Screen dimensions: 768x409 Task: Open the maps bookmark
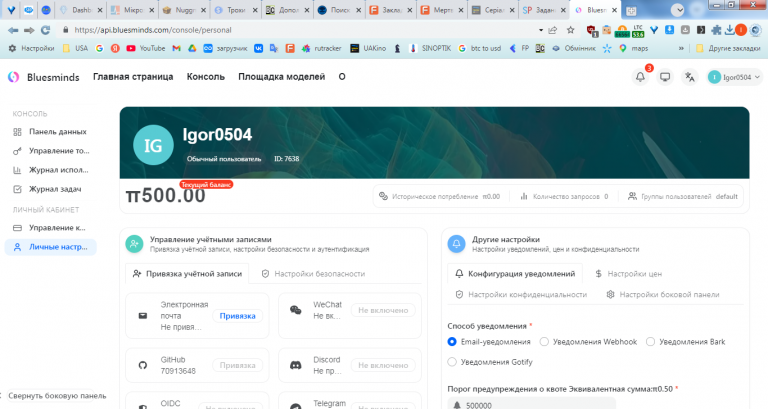634,48
